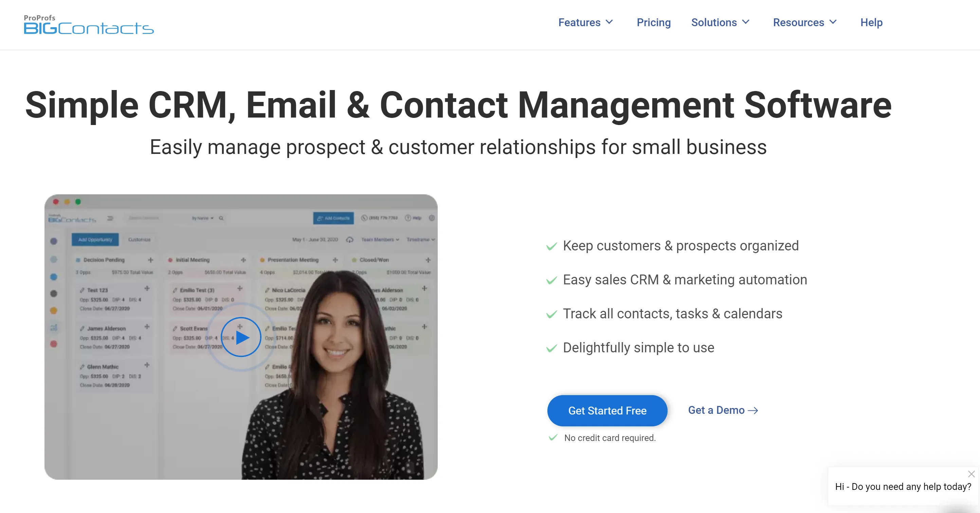Expand the Solutions dropdown menu
The width and height of the screenshot is (980, 513).
720,22
